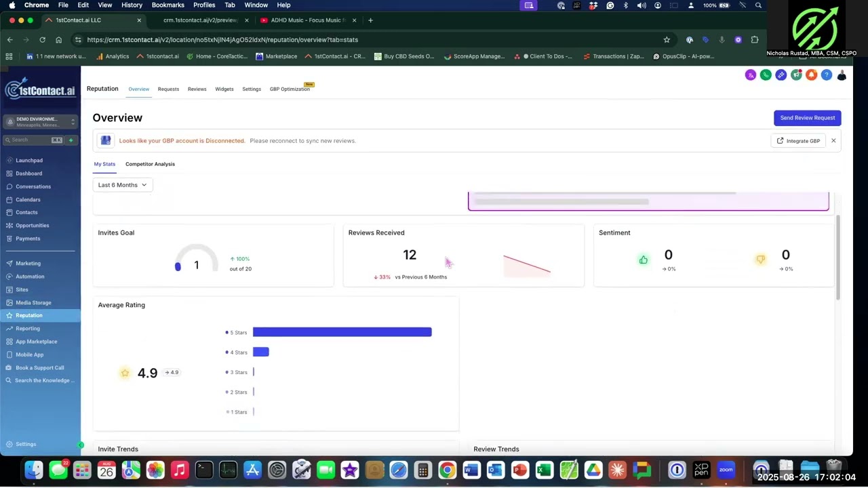868x488 pixels.
Task: Dismiss the GBP disconnected banner
Action: pos(833,141)
